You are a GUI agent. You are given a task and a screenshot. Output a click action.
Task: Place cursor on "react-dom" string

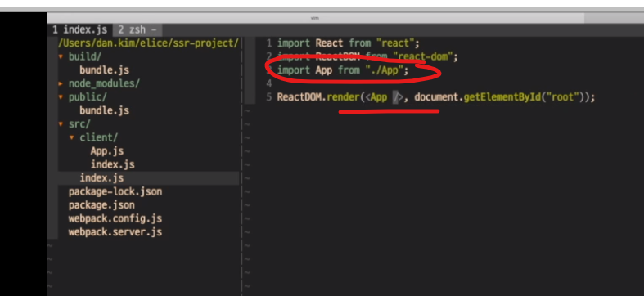(x=423, y=56)
